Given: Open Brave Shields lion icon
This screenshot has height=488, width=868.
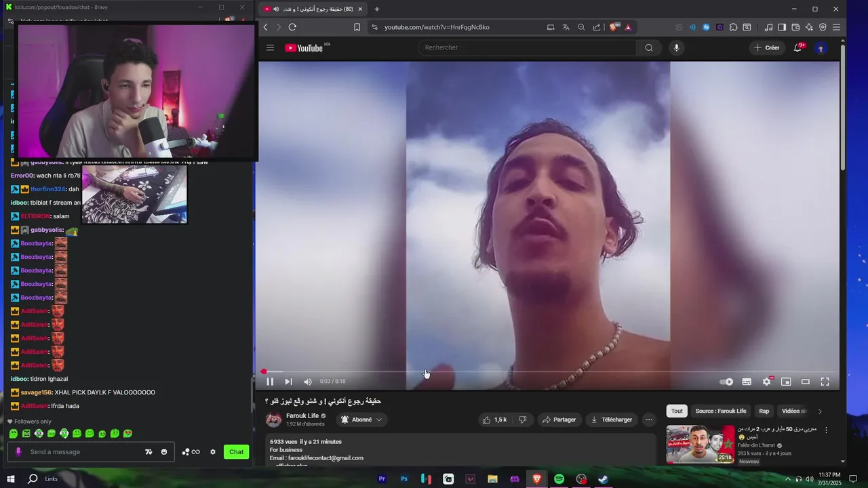Looking at the screenshot, I should coord(614,27).
